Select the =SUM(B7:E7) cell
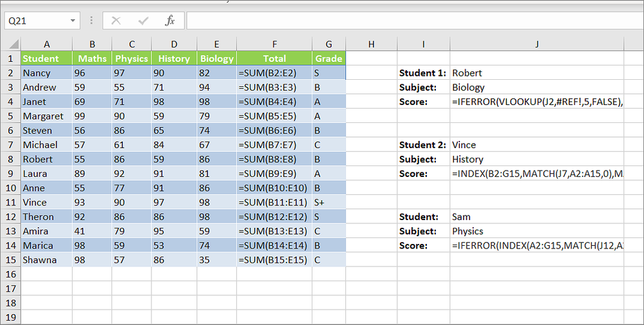This screenshot has width=644, height=325. (274, 144)
